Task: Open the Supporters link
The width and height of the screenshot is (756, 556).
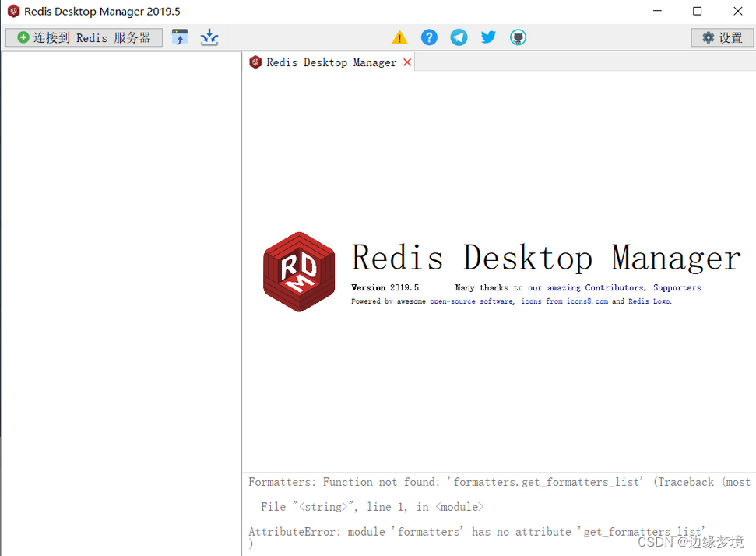Action: pos(677,287)
